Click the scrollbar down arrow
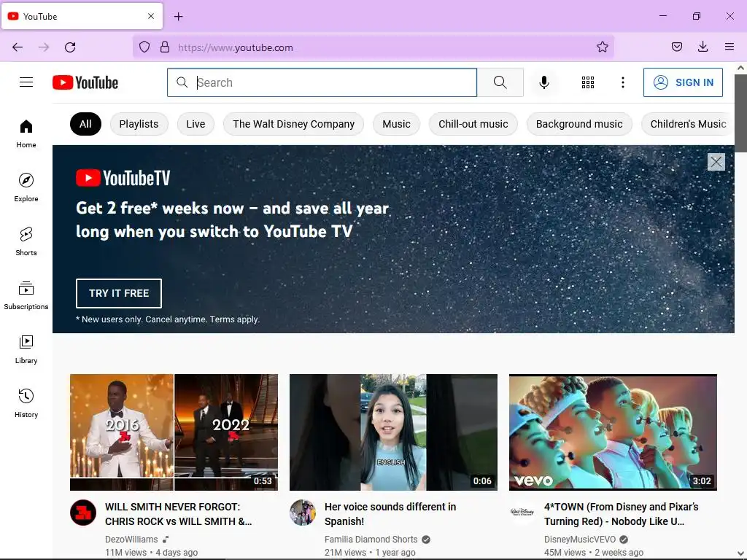Image resolution: width=747 pixels, height=560 pixels. coord(741,553)
